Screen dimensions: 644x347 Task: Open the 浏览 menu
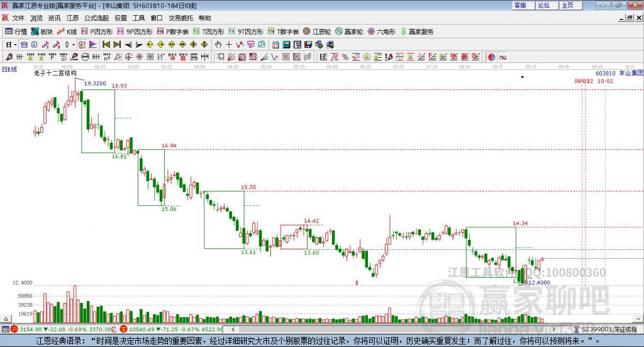pyautogui.click(x=36, y=18)
